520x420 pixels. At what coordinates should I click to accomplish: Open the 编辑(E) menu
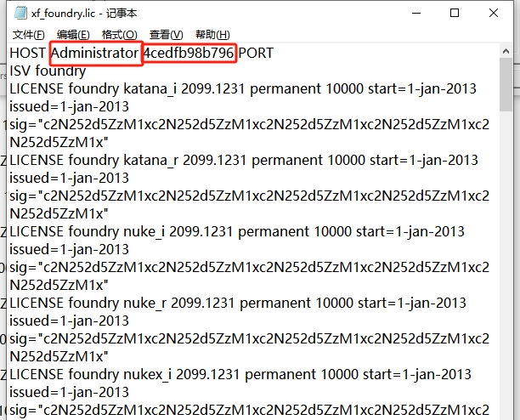coord(73,35)
